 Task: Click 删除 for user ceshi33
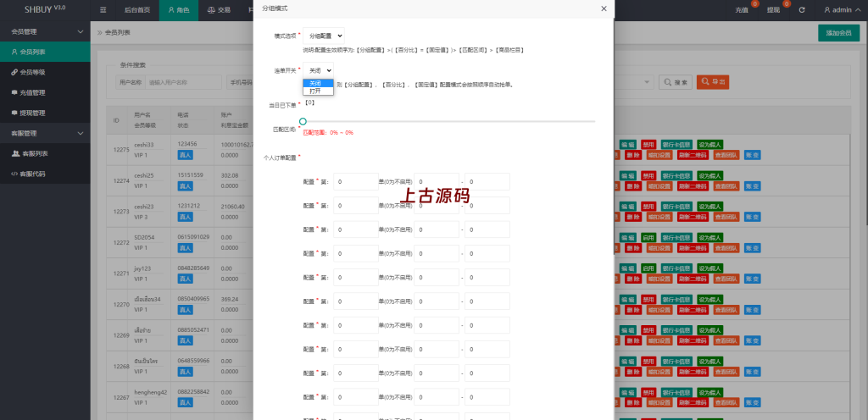633,155
